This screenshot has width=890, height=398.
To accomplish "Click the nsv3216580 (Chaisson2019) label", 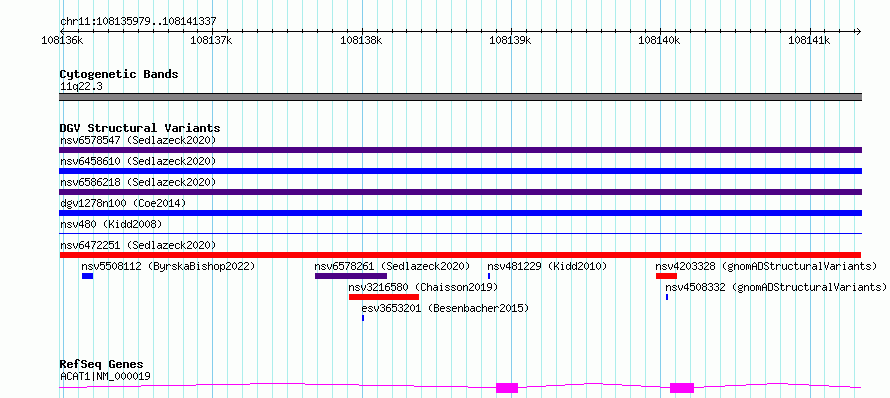I will coord(423,287).
